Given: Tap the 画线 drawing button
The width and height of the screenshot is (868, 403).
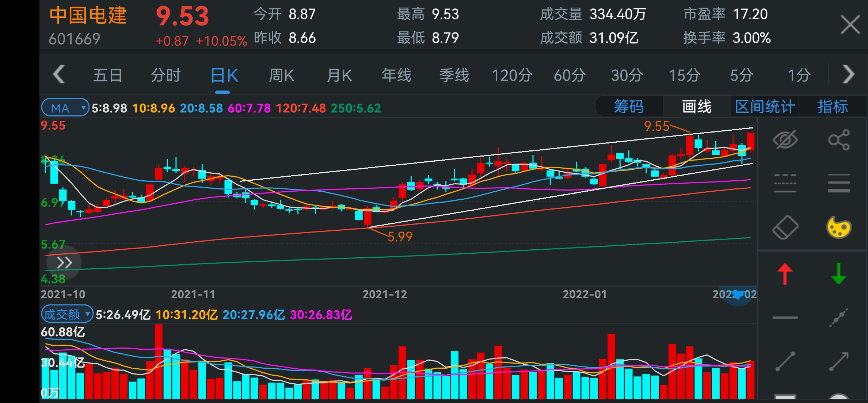Looking at the screenshot, I should coord(697,107).
